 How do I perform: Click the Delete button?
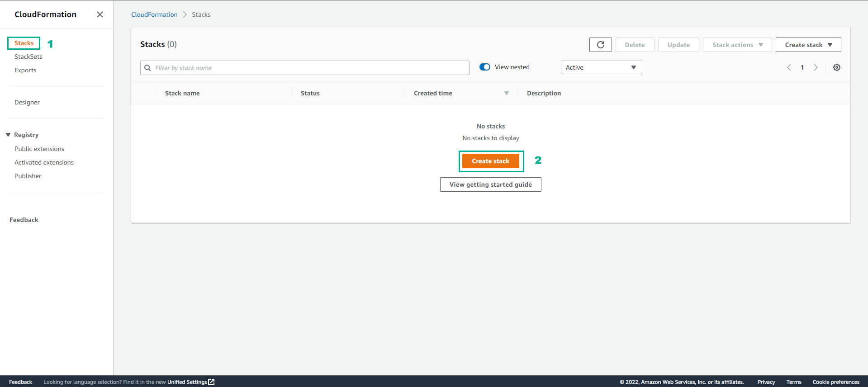click(635, 45)
